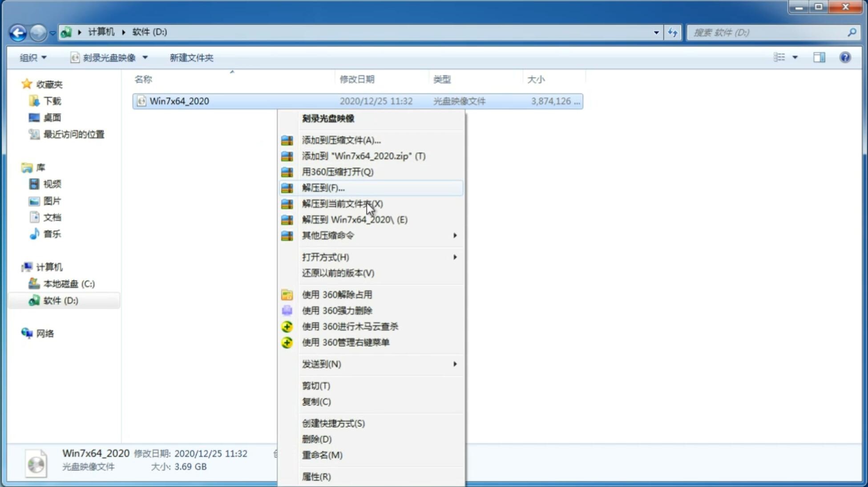The image size is (868, 487).
Task: Click 使用360进行木马云查杀 icon
Action: [287, 326]
